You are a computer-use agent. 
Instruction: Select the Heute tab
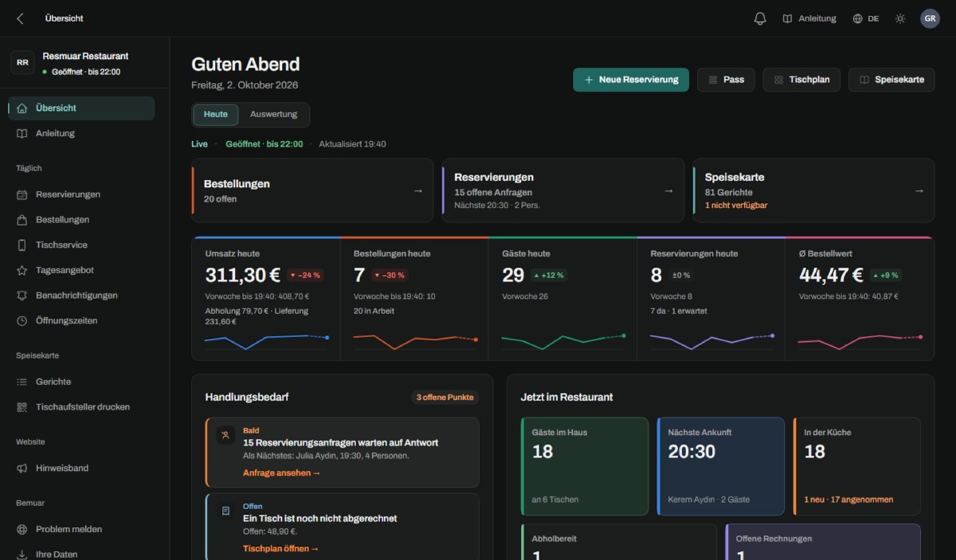[x=216, y=115]
